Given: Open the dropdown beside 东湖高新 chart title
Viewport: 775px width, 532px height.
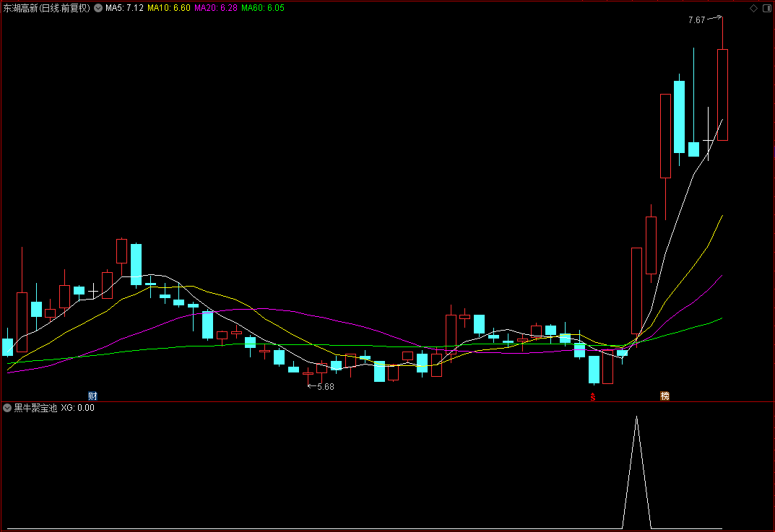Looking at the screenshot, I should (x=98, y=8).
